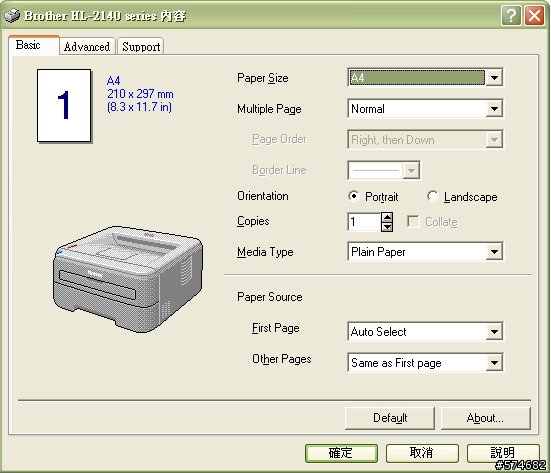Cancel with the 取消 button
This screenshot has height=473, width=551.
pyautogui.click(x=422, y=453)
